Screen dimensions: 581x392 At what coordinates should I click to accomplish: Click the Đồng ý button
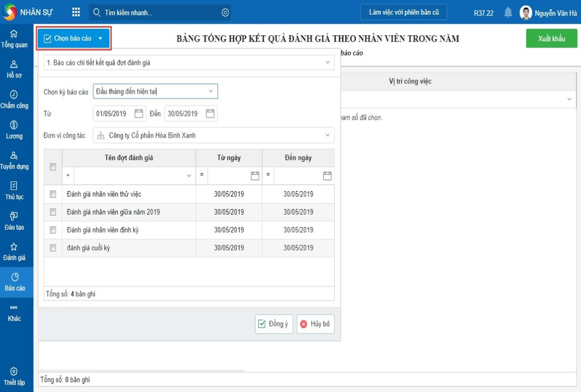[x=274, y=324]
